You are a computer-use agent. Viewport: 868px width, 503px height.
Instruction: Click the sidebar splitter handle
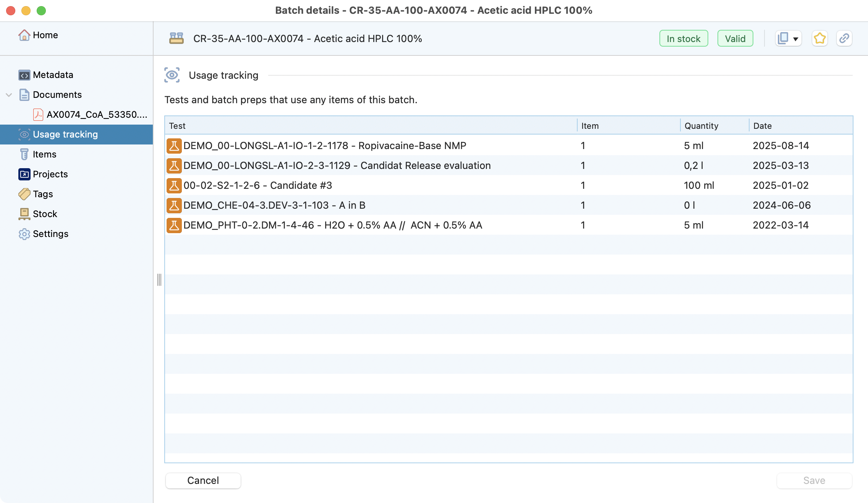[x=159, y=280]
